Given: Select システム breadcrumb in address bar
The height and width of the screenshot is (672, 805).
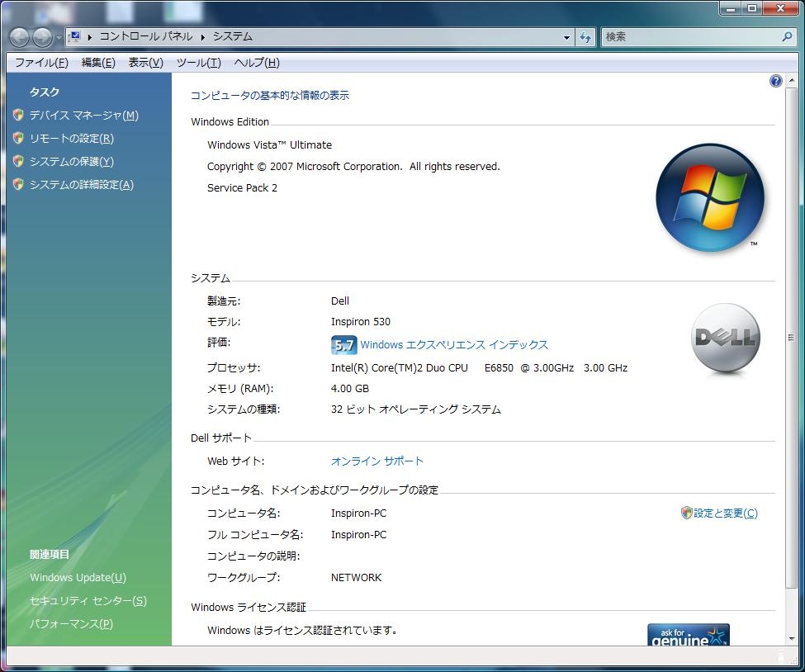Looking at the screenshot, I should tap(233, 36).
